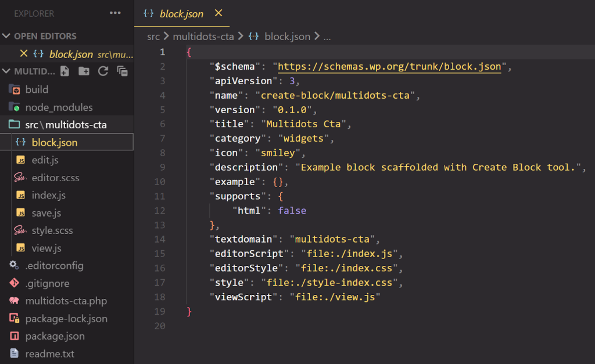Open package-lock.json file
The height and width of the screenshot is (364, 595).
(x=66, y=319)
